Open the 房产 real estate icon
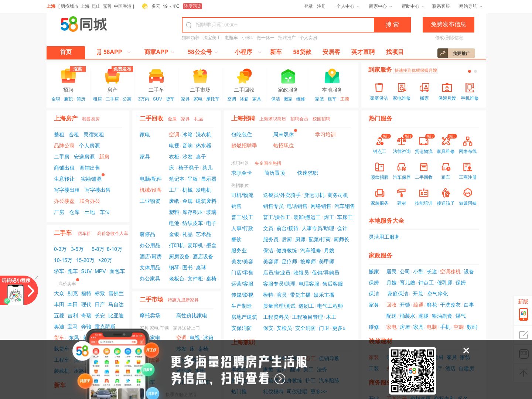The image size is (532, 399). (112, 76)
